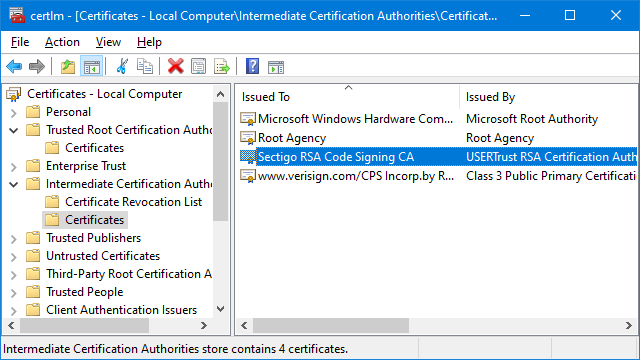The width and height of the screenshot is (640, 360).
Task: Select www.verisign.com/CPS certificate name
Action: point(356,176)
